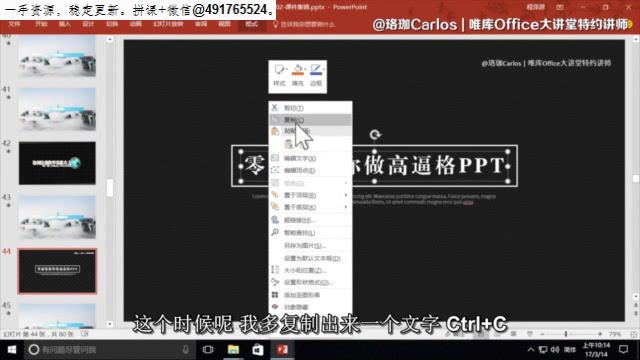Click the eye icon hide-object entry

pyautogui.click(x=310, y=307)
